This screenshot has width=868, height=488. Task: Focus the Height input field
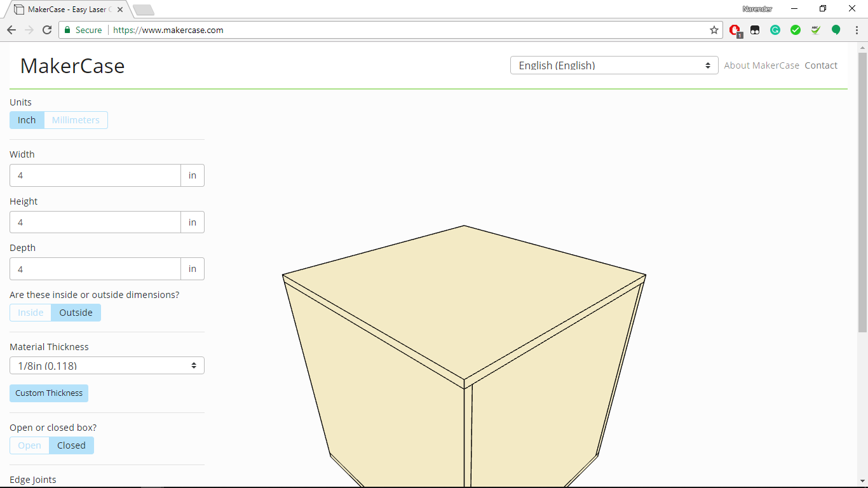[x=95, y=222]
